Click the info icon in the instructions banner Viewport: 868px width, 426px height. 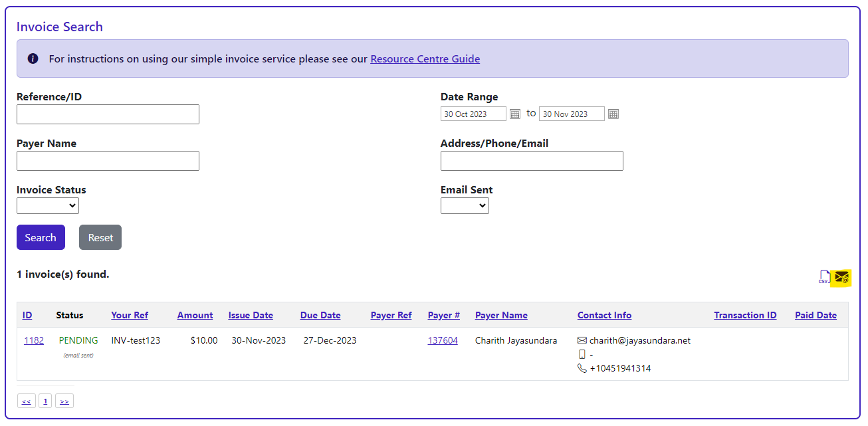(x=33, y=58)
